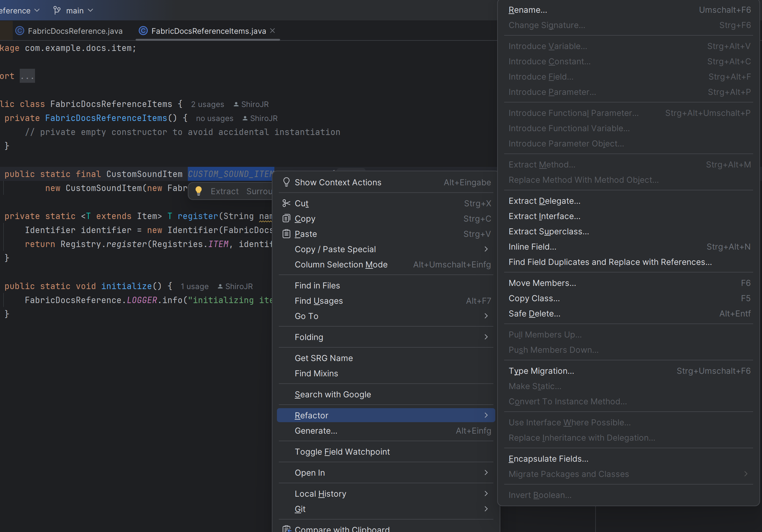Viewport: 762px width, 532px height.
Task: Click the ShiroJR author icon near 2 usages
Action: click(236, 104)
